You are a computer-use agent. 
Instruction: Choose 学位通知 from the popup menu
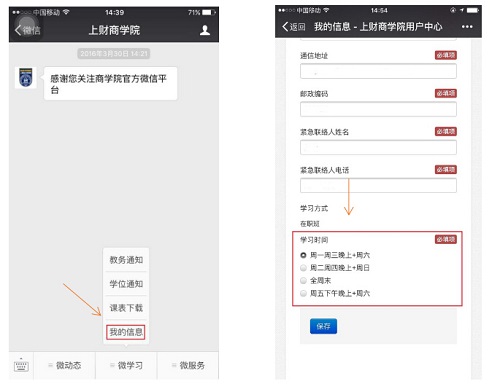tap(126, 284)
